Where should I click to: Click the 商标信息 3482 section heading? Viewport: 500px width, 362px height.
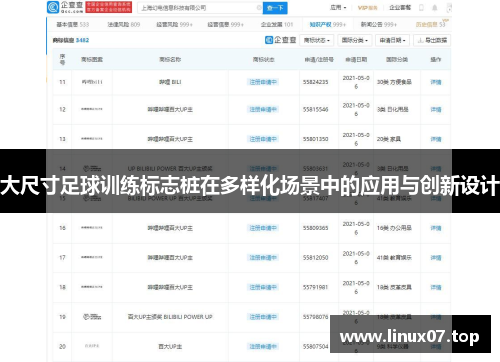tap(71, 40)
